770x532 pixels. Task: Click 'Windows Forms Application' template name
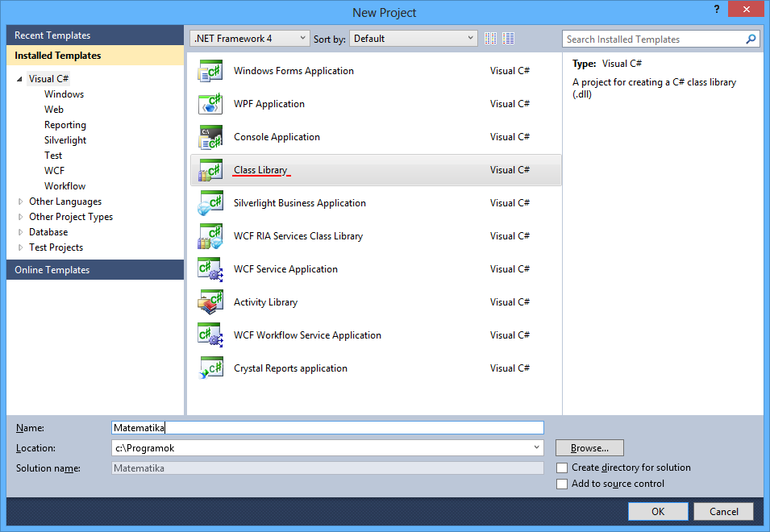[x=293, y=71]
